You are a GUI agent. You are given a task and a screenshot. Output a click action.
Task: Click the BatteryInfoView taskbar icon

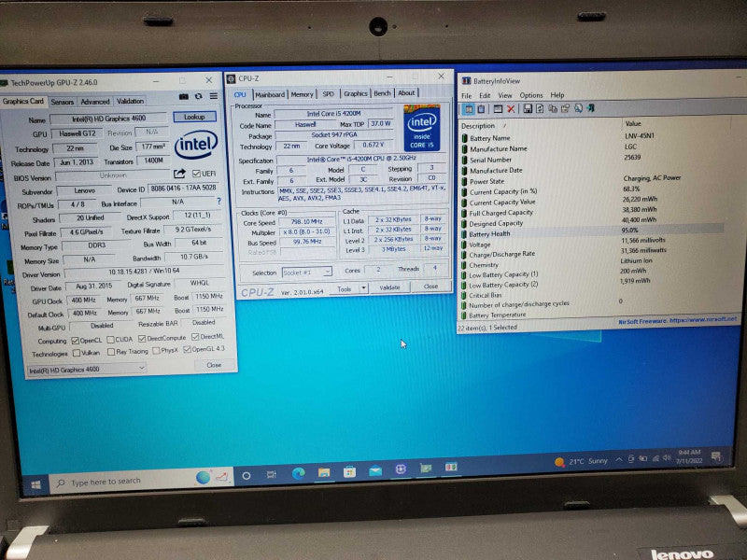pyautogui.click(x=451, y=467)
